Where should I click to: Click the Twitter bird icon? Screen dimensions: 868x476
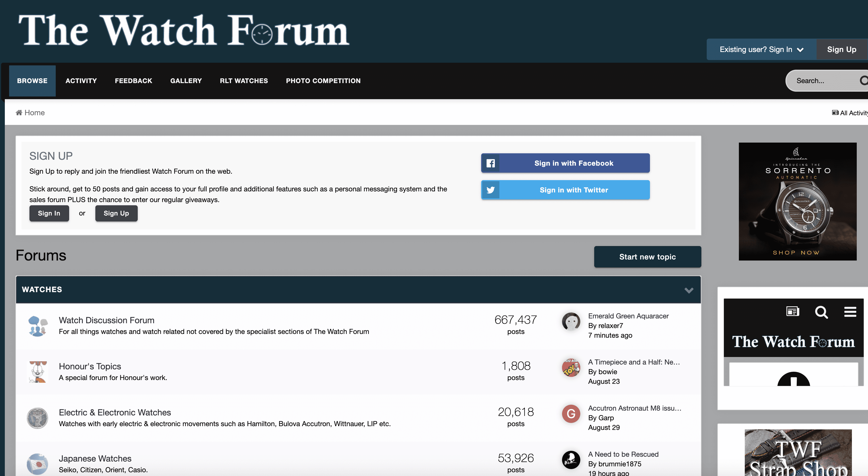coord(491,190)
